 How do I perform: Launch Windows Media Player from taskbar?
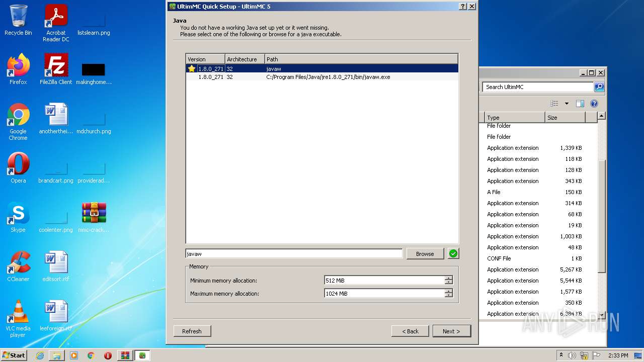(74, 355)
